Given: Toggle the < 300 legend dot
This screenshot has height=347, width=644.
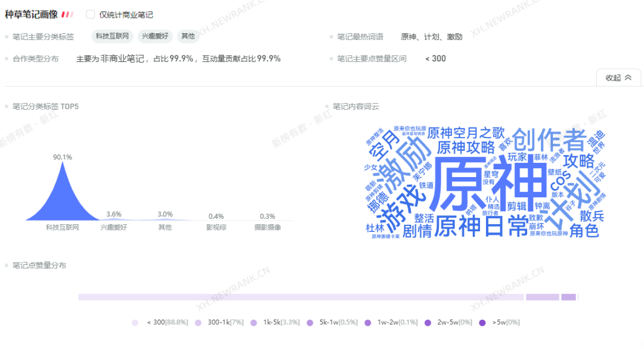Looking at the screenshot, I should coord(135,323).
